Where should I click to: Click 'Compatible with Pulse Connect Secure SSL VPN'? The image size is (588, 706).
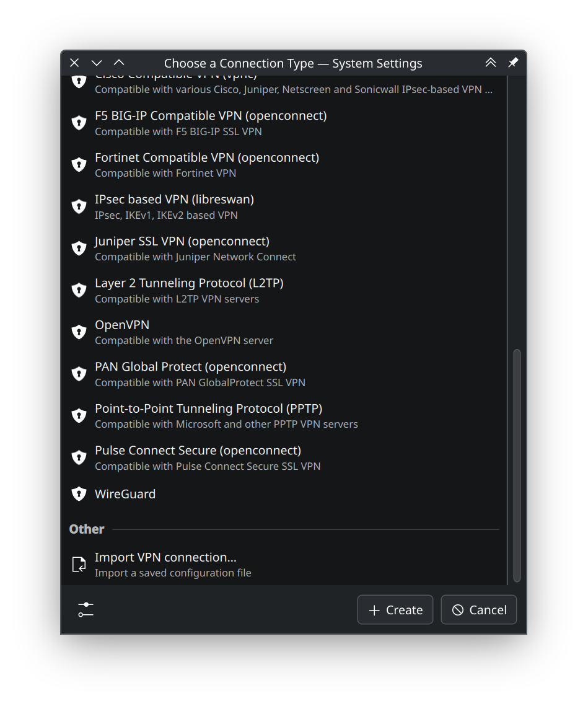(208, 467)
